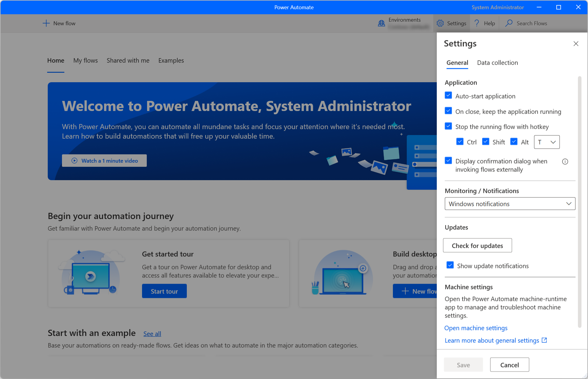This screenshot has width=588, height=379.
Task: Click the Settings gear icon
Action: [x=440, y=23]
